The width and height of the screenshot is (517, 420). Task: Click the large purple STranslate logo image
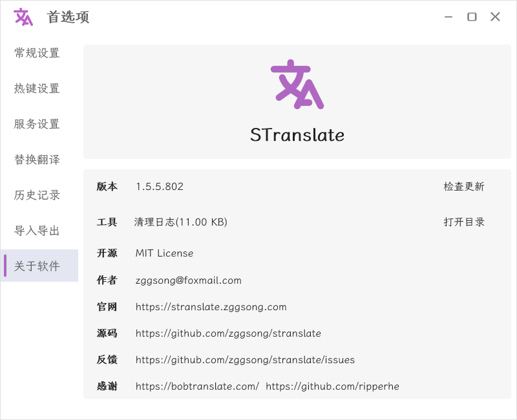(x=297, y=85)
